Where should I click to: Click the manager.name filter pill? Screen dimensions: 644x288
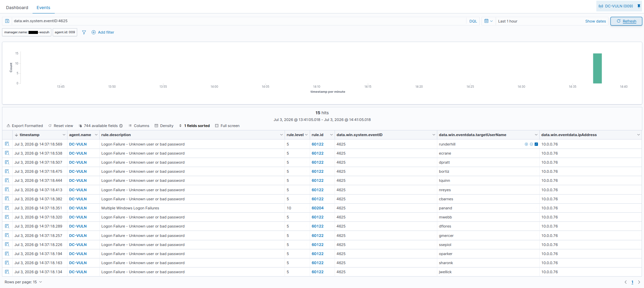tap(27, 32)
